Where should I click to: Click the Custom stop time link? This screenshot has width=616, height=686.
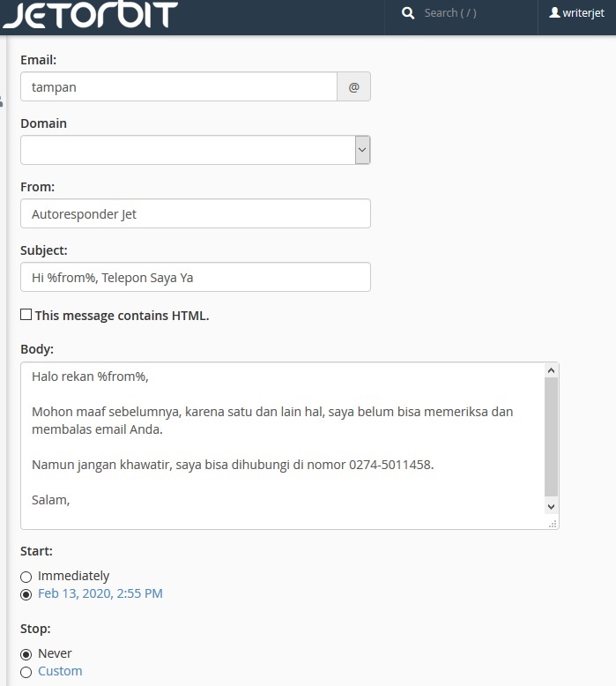tap(60, 671)
